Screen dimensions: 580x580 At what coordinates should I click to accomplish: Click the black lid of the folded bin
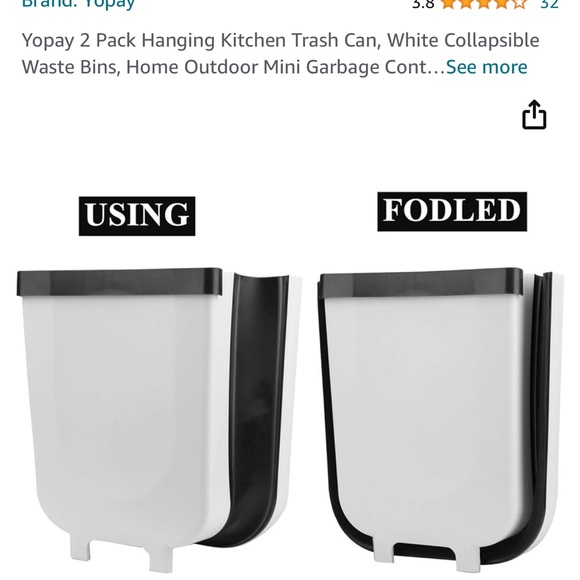pyautogui.click(x=422, y=283)
